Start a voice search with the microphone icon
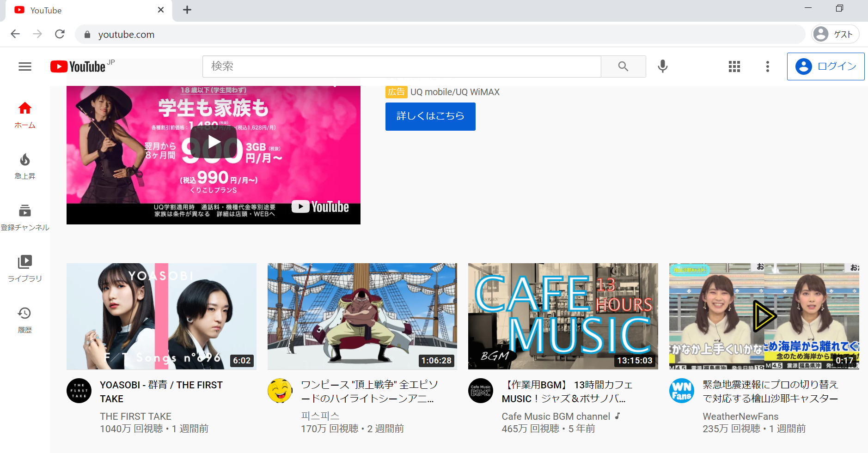Viewport: 868px width, 453px height. (x=663, y=66)
